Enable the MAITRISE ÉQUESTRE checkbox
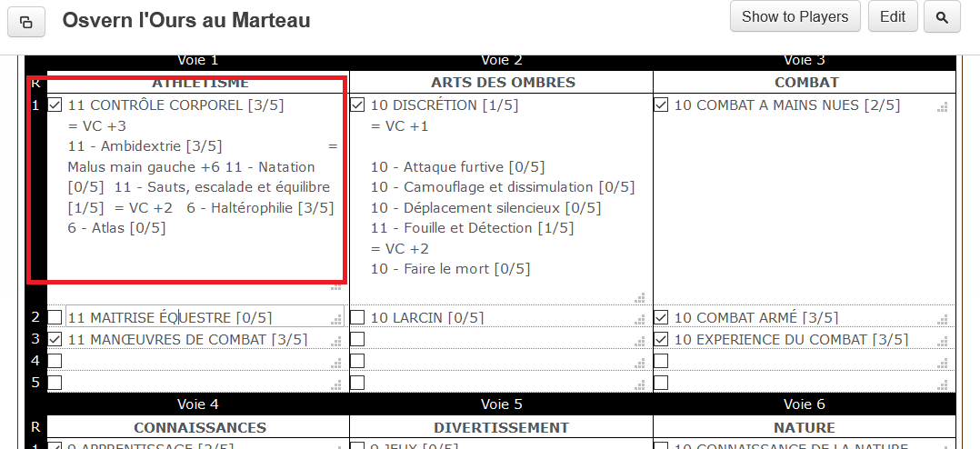The image size is (980, 449). tap(55, 317)
